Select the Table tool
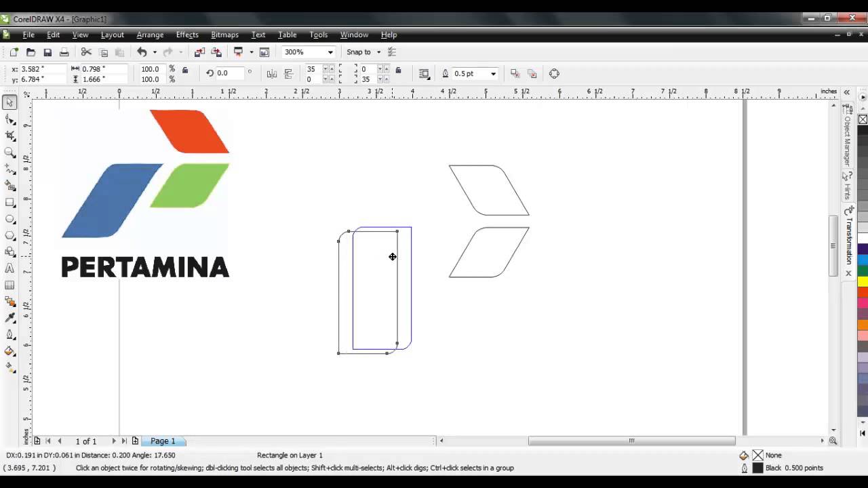The width and height of the screenshot is (868, 488). pos(9,285)
